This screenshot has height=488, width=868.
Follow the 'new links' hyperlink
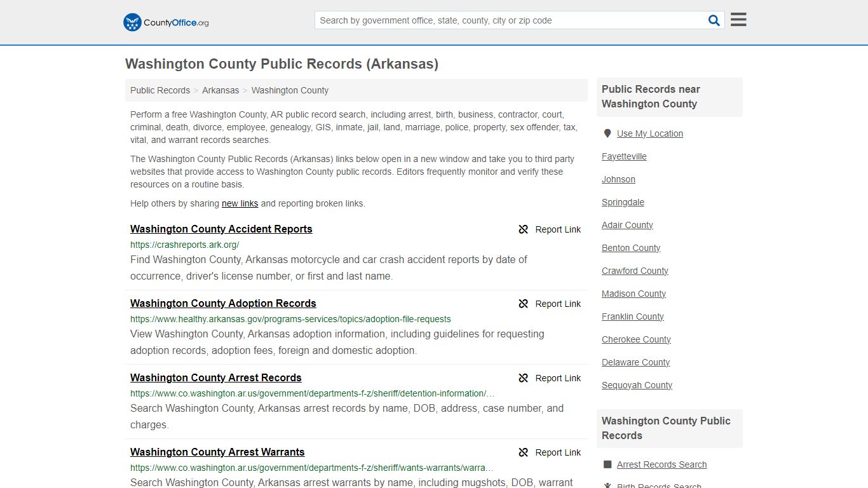(240, 203)
